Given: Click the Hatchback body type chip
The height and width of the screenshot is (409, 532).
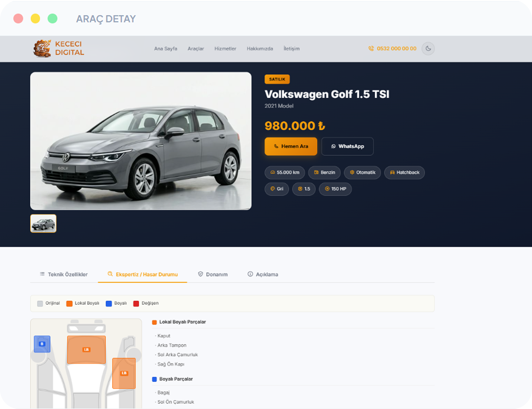Looking at the screenshot, I should pos(404,172).
